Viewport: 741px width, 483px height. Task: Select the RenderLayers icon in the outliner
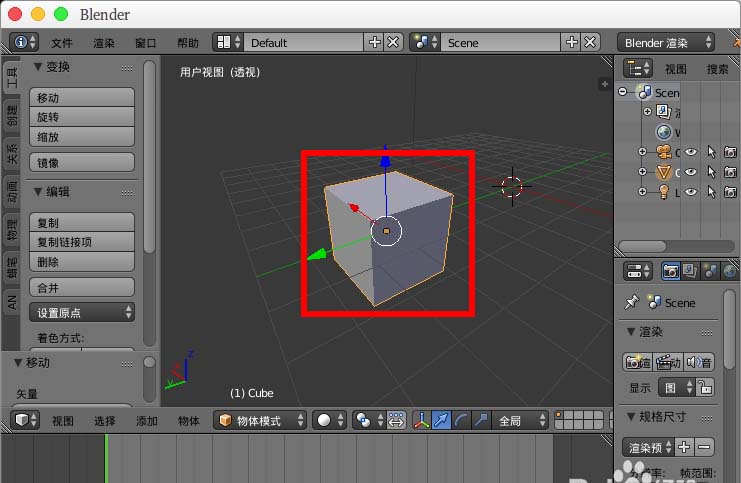663,112
